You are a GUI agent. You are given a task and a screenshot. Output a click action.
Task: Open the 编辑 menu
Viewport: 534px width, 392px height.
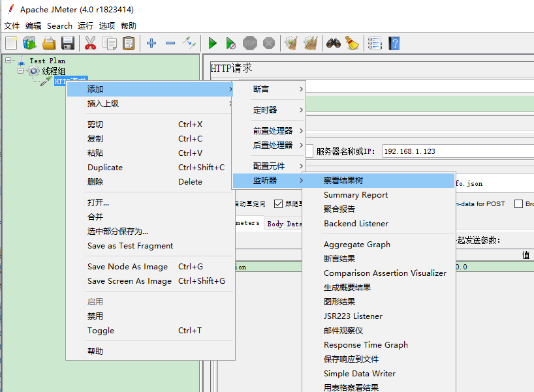33,26
